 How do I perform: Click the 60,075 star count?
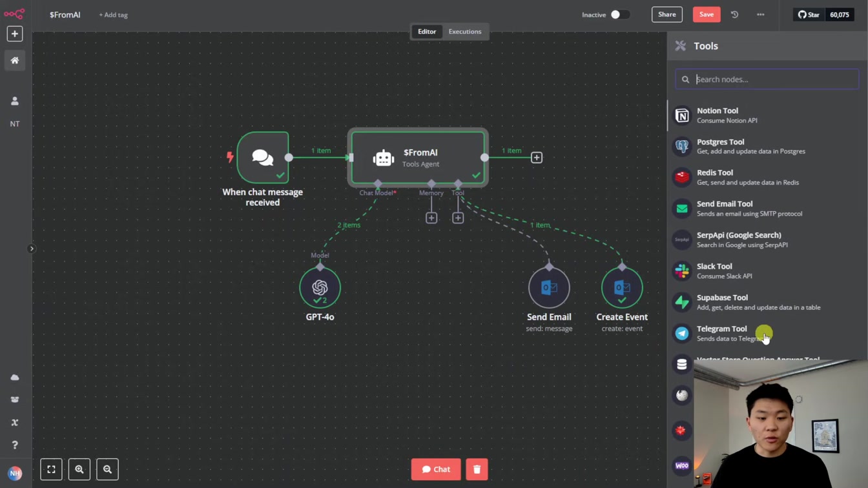(839, 14)
